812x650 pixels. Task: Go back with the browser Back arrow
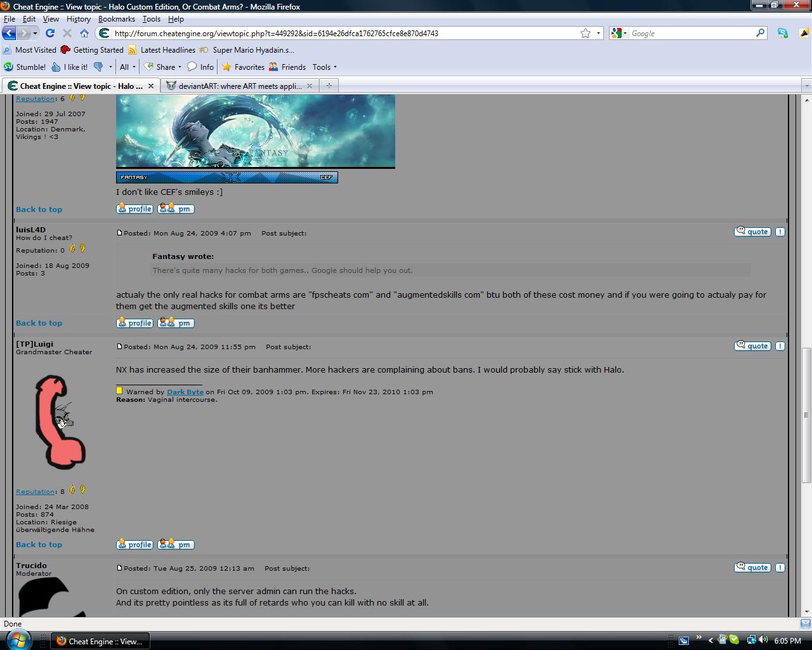tap(10, 33)
